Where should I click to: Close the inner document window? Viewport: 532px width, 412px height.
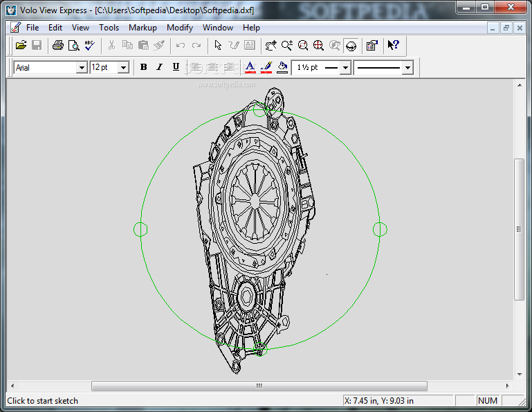coord(520,28)
